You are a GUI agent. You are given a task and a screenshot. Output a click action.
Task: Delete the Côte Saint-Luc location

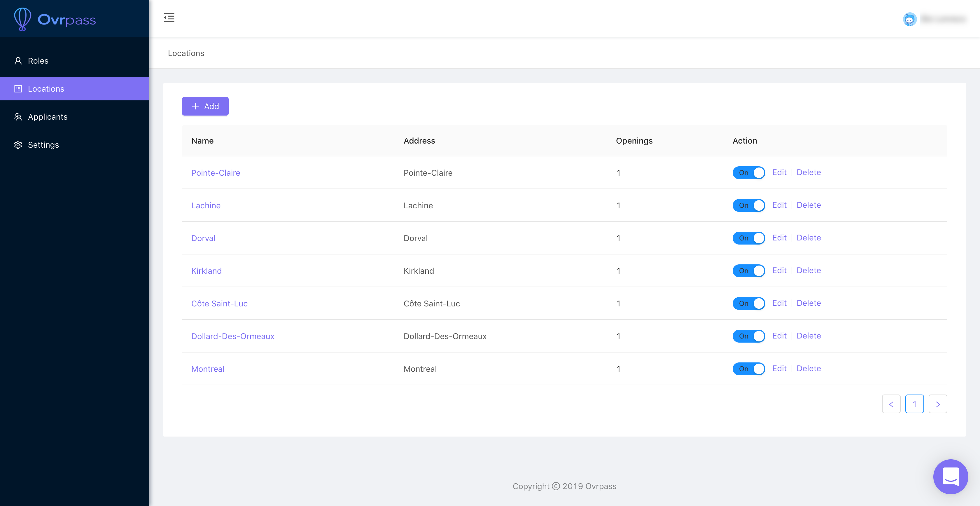808,303
